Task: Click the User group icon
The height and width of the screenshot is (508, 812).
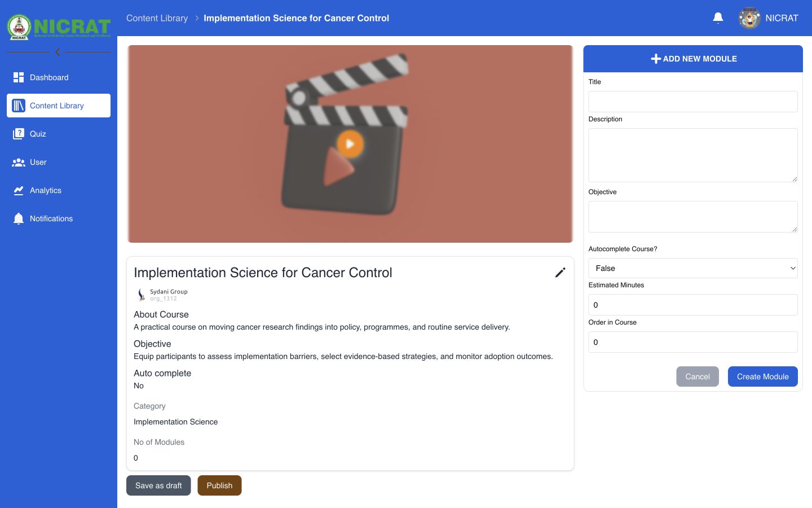Action: 19,162
